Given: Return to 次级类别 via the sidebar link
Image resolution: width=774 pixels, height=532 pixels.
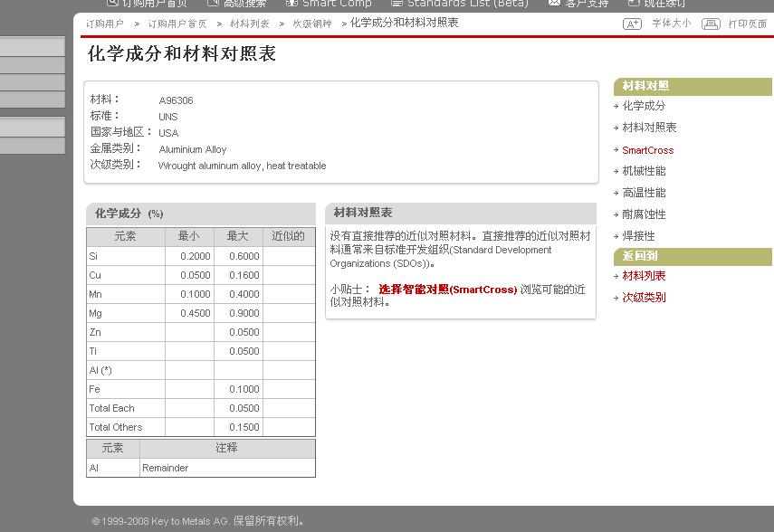Looking at the screenshot, I should pyautogui.click(x=644, y=297).
